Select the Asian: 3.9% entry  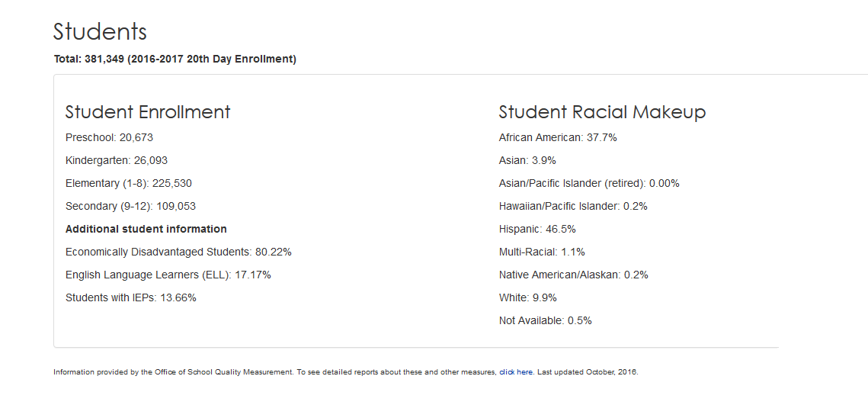[x=527, y=160]
